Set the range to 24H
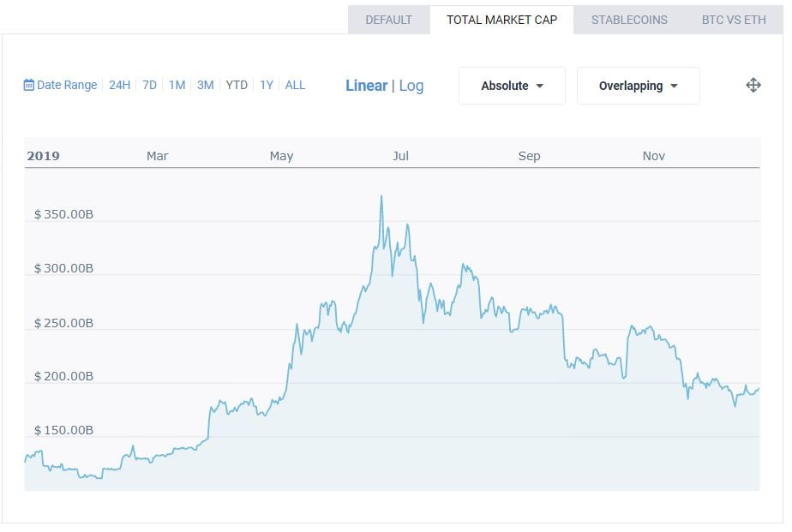The width and height of the screenshot is (792, 532). click(x=119, y=85)
